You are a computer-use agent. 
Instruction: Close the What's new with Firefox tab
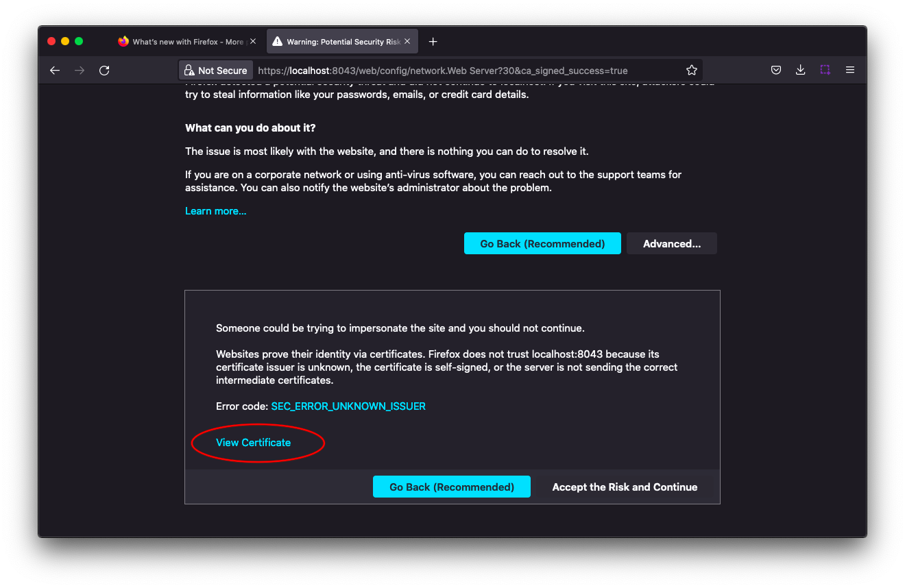pos(253,42)
